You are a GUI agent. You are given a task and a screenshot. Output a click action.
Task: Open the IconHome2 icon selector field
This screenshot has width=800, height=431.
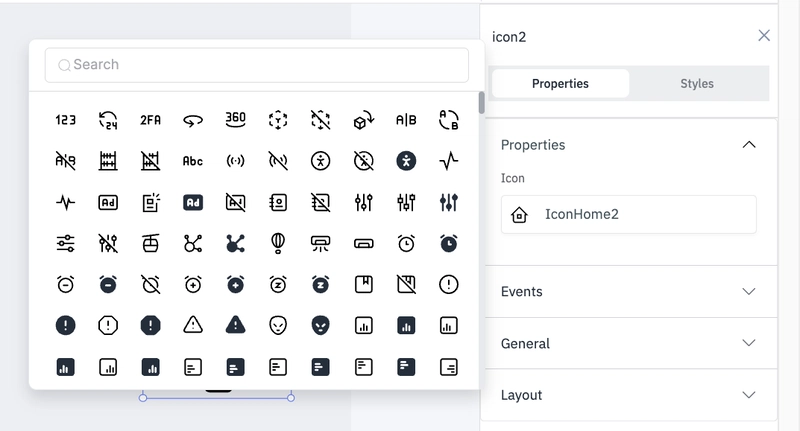[629, 214]
